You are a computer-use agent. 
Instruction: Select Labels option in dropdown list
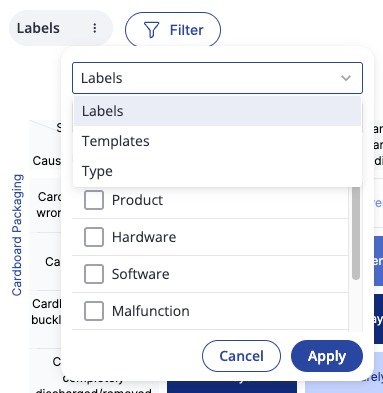[217, 111]
